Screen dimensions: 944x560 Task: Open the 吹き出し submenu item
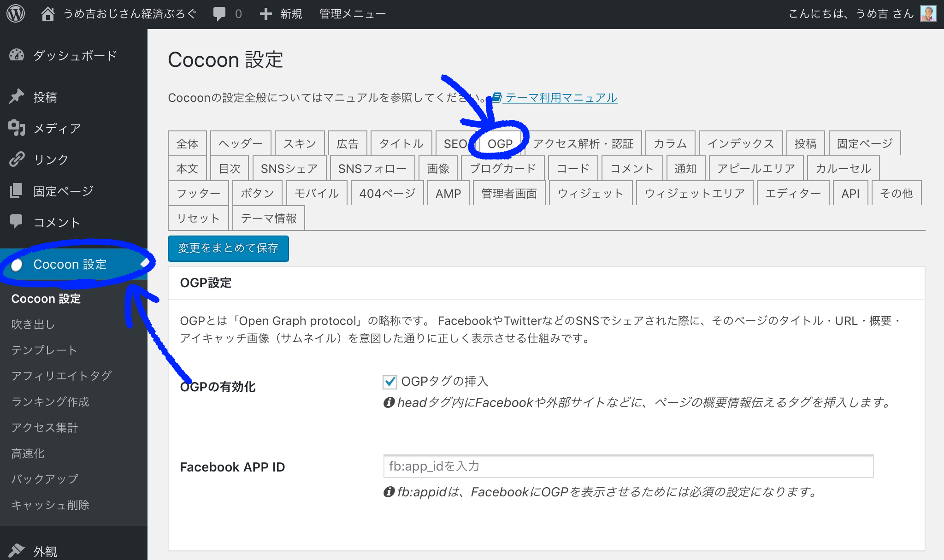(x=33, y=324)
